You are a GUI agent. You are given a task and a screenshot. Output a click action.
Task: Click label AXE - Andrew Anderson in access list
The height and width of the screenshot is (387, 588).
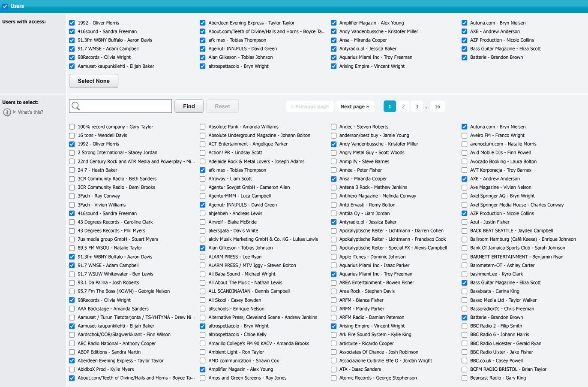pyautogui.click(x=495, y=31)
